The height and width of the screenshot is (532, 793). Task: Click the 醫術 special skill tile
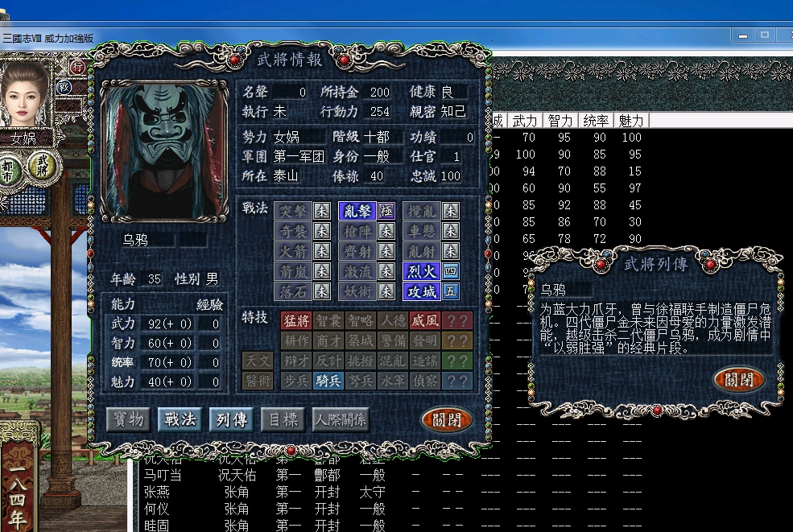tap(258, 381)
